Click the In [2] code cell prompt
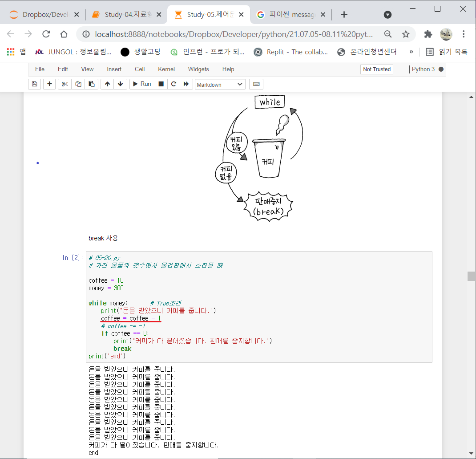The height and width of the screenshot is (459, 476). [x=73, y=258]
